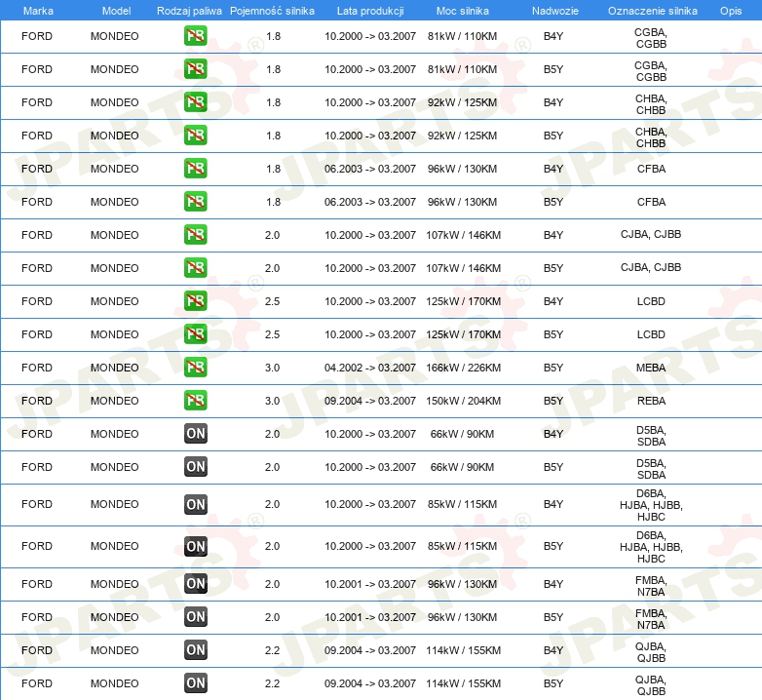This screenshot has width=762, height=700.
Task: Click the petrol icon in the CGGA B4Y row
Action: (x=195, y=36)
